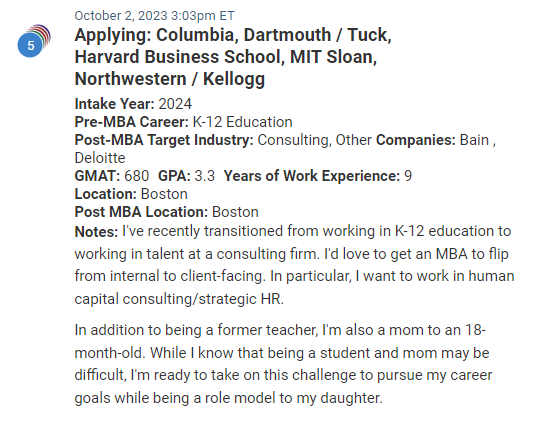Click the Post MBA Location label
This screenshot has width=557, height=421.
(x=141, y=212)
